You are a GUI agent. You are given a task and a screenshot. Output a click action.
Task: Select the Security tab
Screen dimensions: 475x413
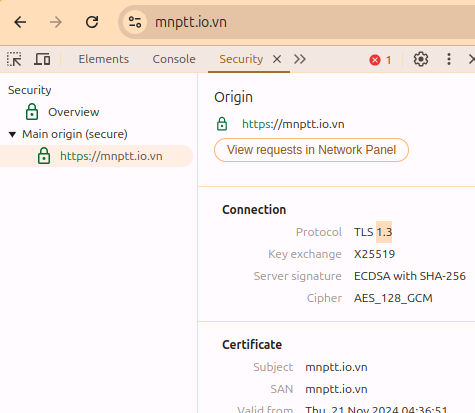(x=241, y=59)
